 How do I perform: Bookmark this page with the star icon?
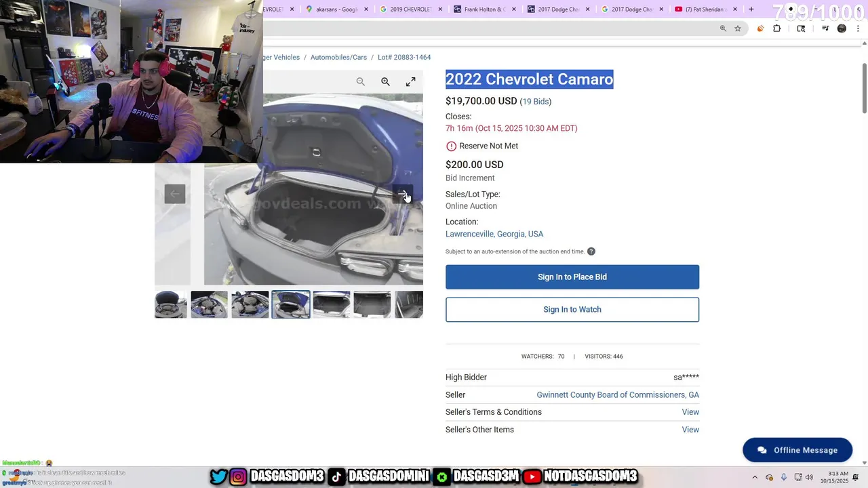(x=738, y=28)
